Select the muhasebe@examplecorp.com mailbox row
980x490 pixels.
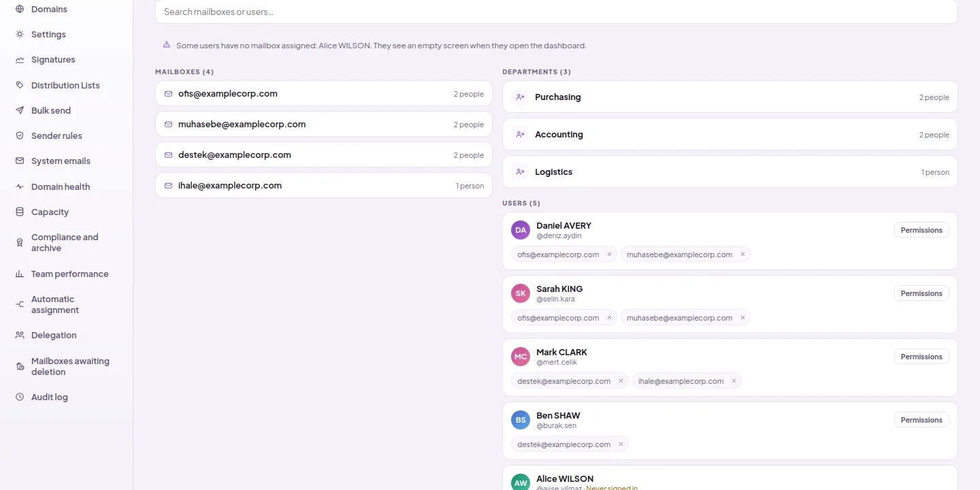(324, 125)
